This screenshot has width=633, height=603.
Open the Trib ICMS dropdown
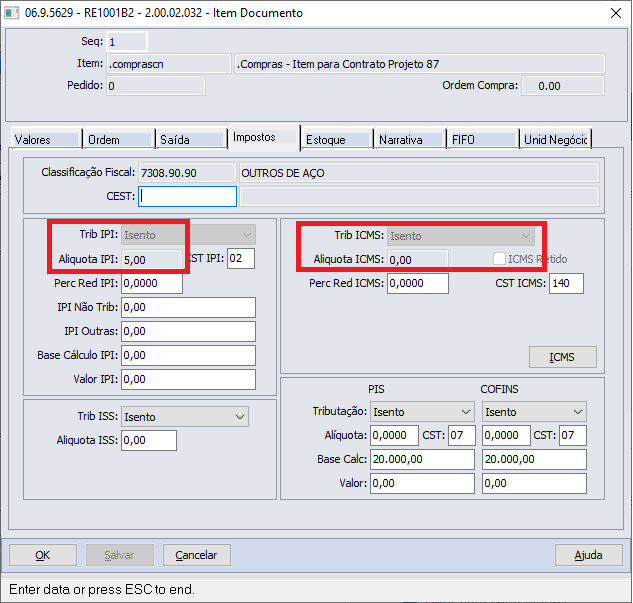tap(461, 236)
